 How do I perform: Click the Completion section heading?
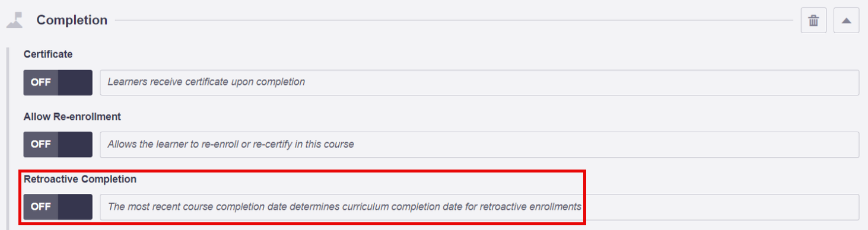tap(72, 20)
